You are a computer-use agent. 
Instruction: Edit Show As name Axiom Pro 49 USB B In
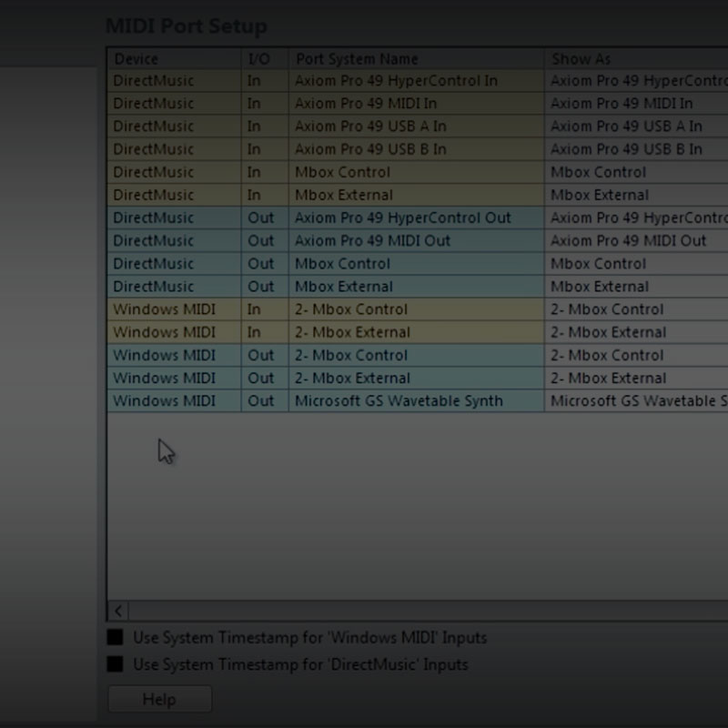click(636, 149)
